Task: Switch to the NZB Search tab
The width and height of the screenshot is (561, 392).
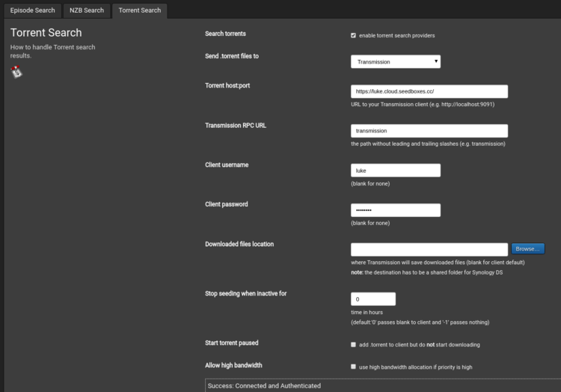Action: (87, 10)
